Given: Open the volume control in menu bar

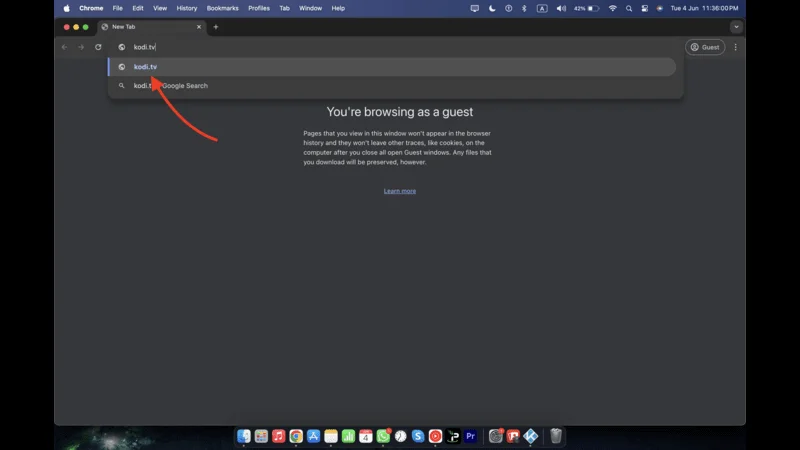Looking at the screenshot, I should (561, 8).
